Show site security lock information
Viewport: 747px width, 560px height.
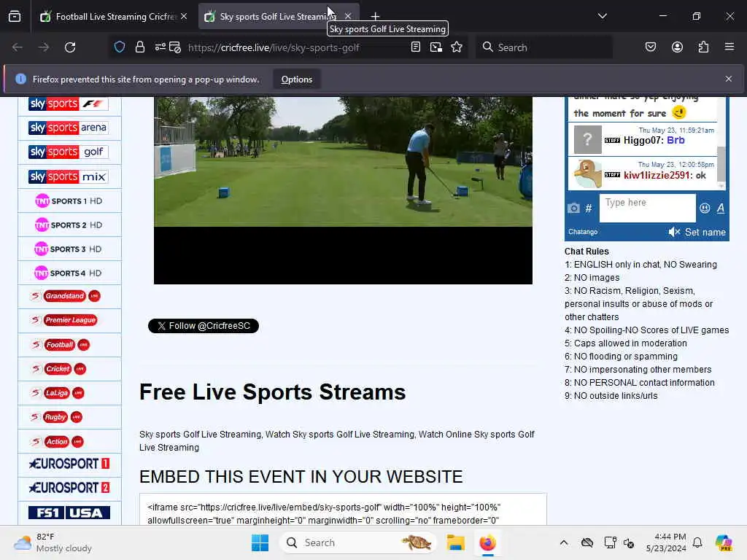pos(139,47)
